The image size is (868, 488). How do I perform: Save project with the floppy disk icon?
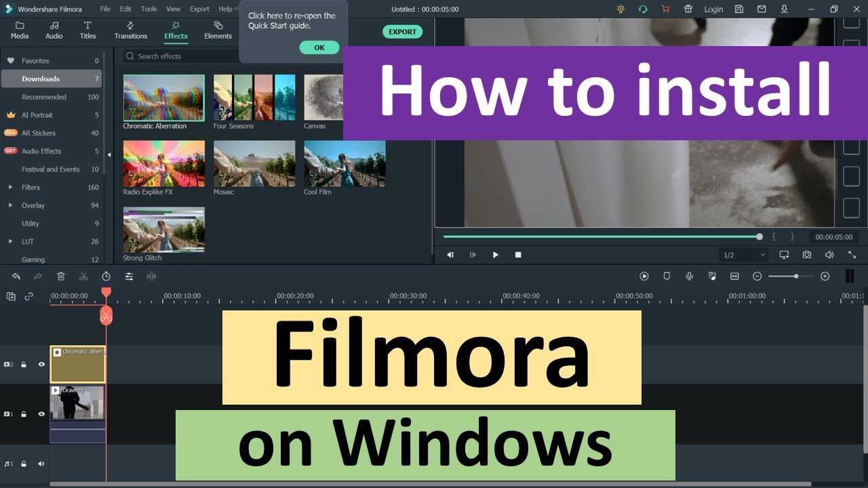coord(739,9)
